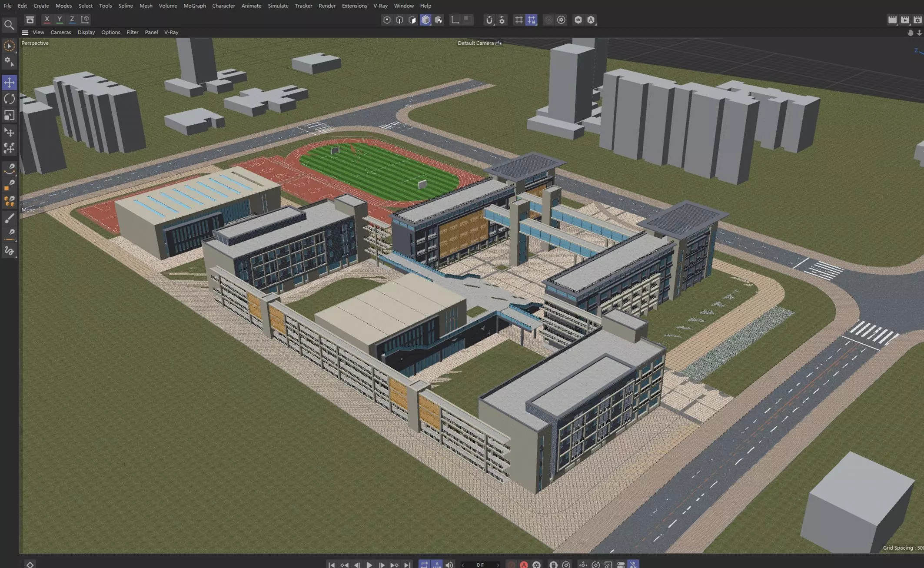Open the viewport Filter menu
The image size is (924, 568).
click(132, 33)
